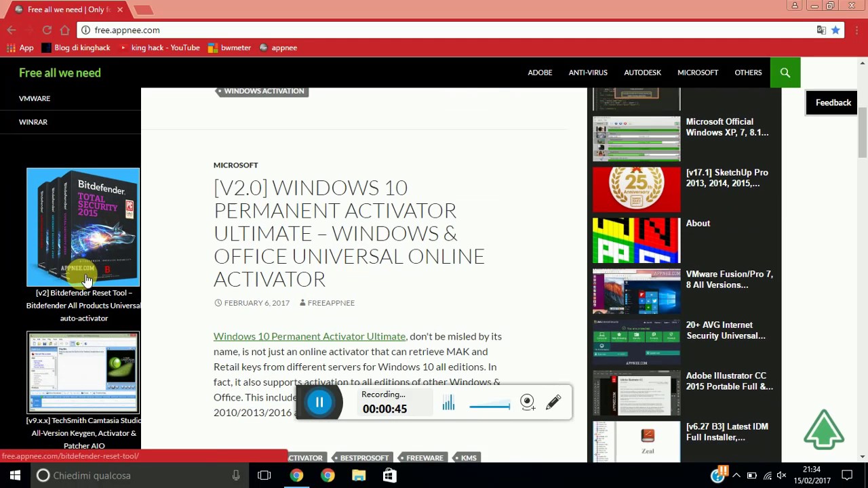
Task: Bookmark page with the star icon
Action: (835, 30)
